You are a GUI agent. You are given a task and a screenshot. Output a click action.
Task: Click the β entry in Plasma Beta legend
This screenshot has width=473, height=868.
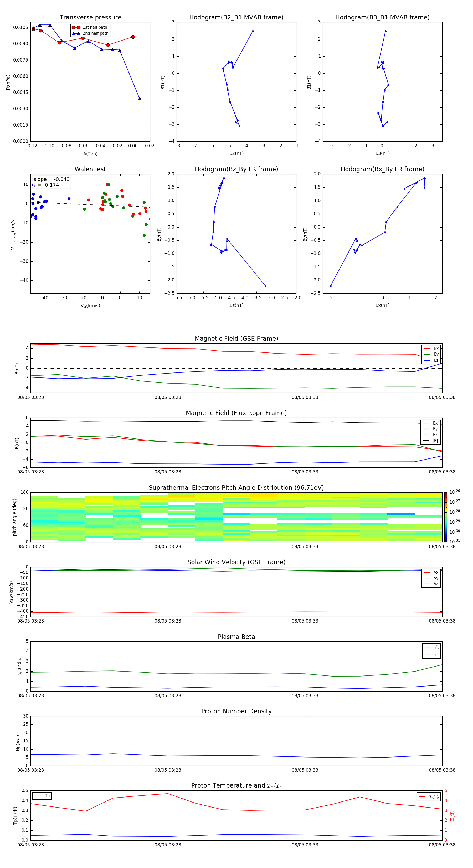[431, 654]
